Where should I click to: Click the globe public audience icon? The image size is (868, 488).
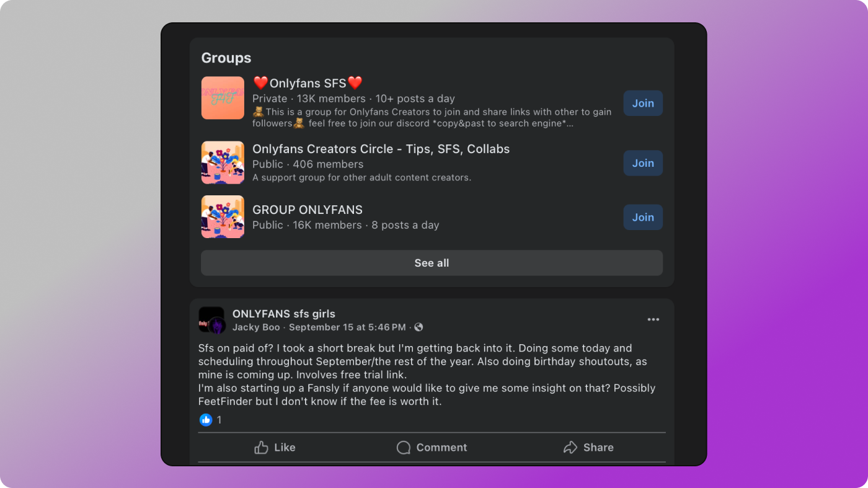tap(418, 327)
